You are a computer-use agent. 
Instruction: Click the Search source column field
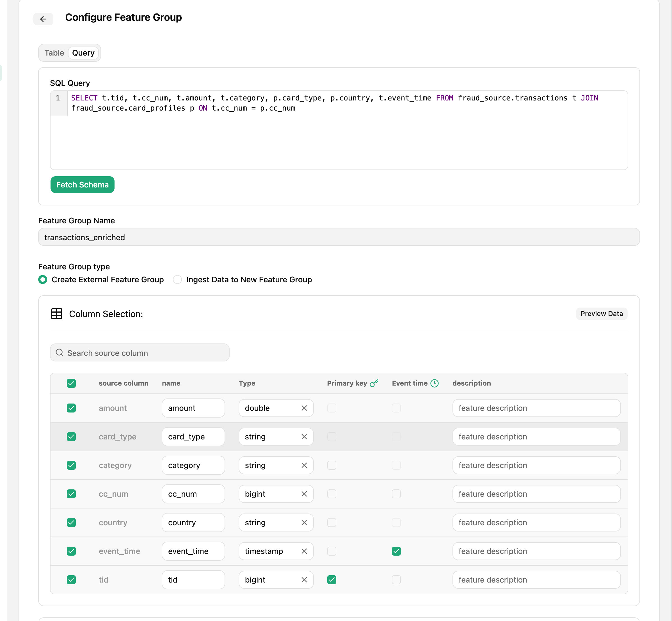coord(140,352)
